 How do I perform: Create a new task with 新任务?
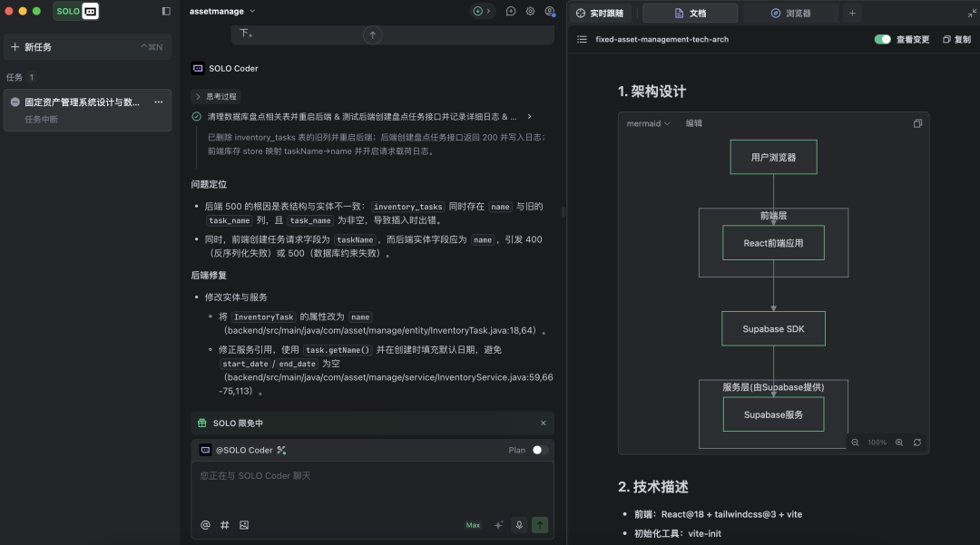87,47
